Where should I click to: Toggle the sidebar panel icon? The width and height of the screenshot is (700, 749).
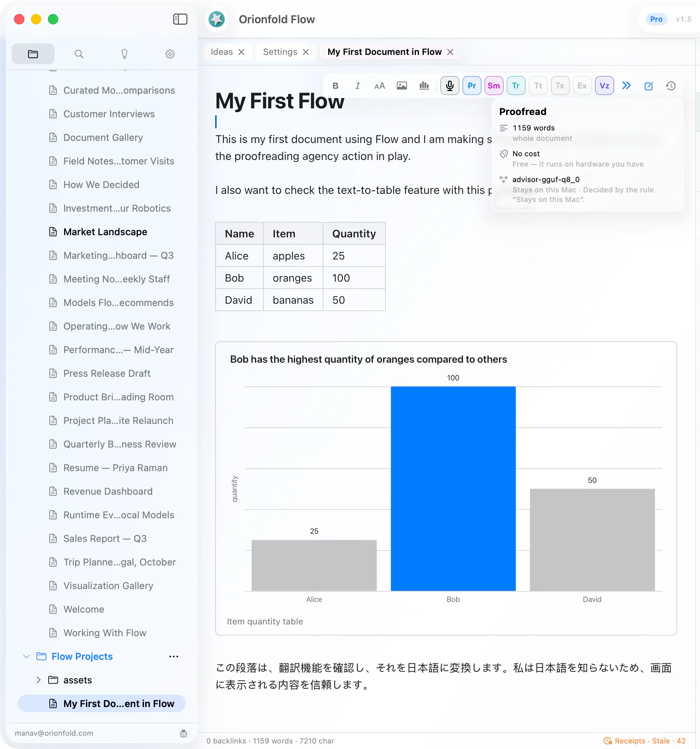pyautogui.click(x=180, y=19)
